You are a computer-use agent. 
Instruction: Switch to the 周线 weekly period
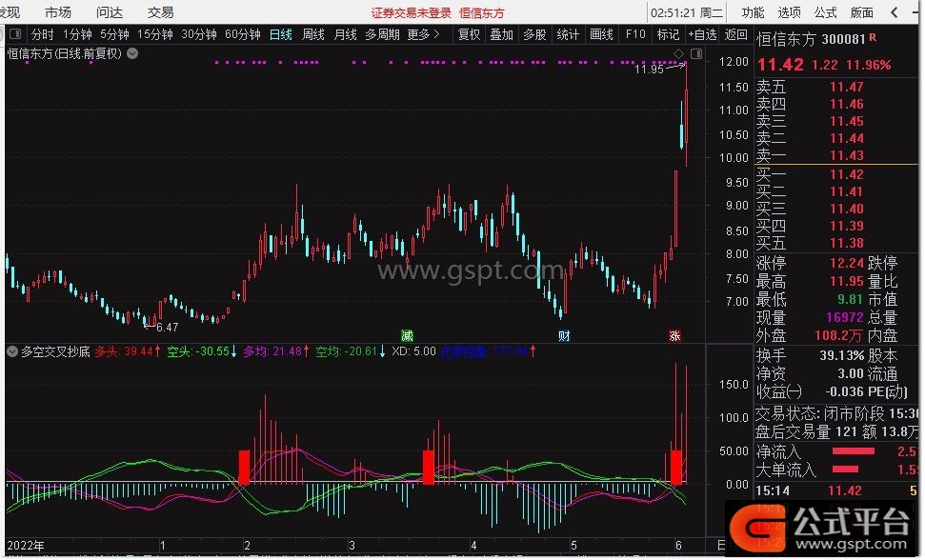313,35
